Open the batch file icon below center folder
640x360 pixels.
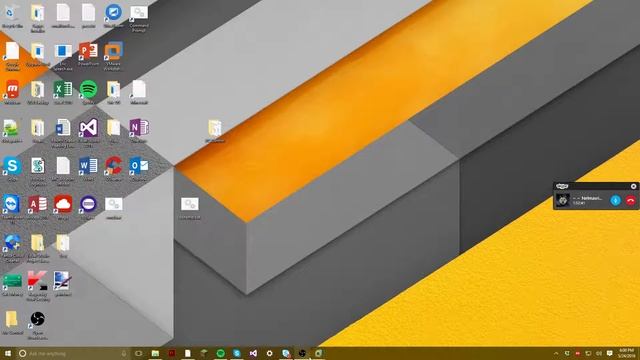[189, 209]
